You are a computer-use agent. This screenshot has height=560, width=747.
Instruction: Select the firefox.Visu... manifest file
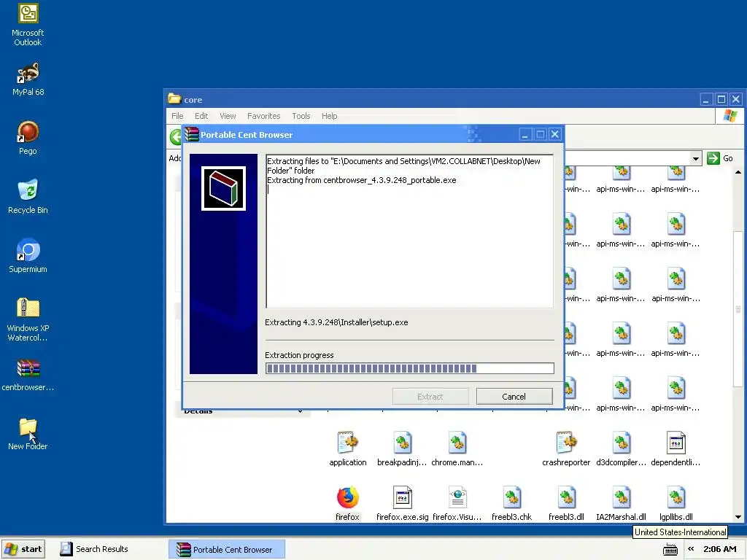click(x=457, y=504)
